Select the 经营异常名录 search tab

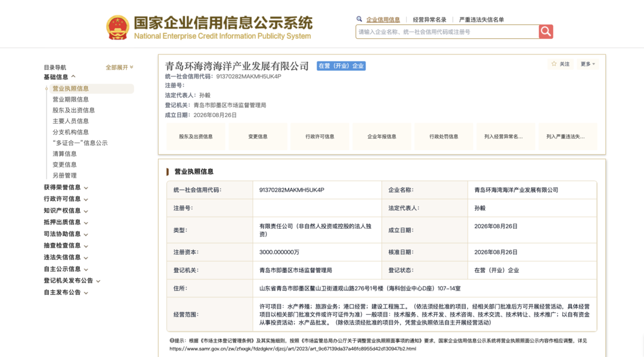click(x=429, y=19)
